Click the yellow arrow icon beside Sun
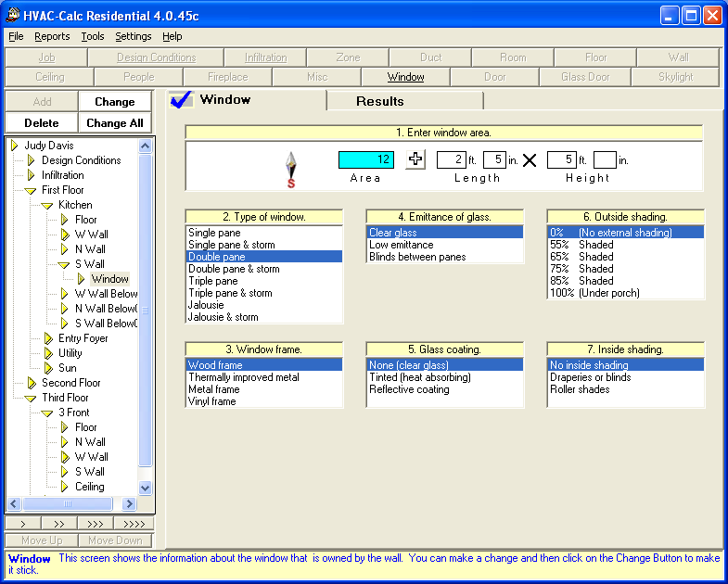728x584 pixels. tap(47, 368)
